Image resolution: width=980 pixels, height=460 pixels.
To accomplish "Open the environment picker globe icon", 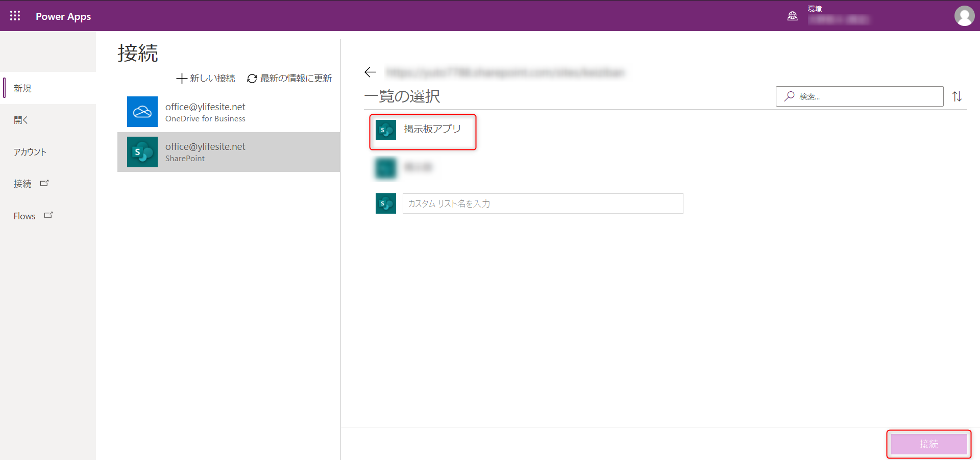I will (792, 16).
